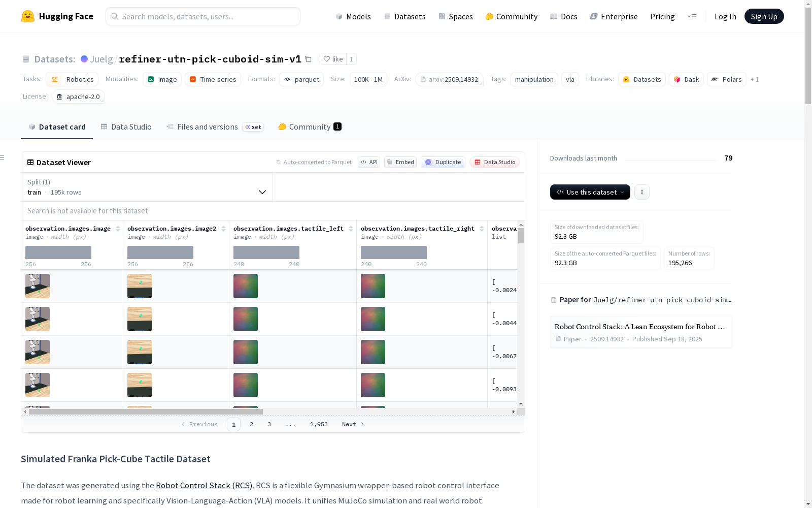Open Docs in the top navigation
The height and width of the screenshot is (508, 812).
pyautogui.click(x=564, y=16)
